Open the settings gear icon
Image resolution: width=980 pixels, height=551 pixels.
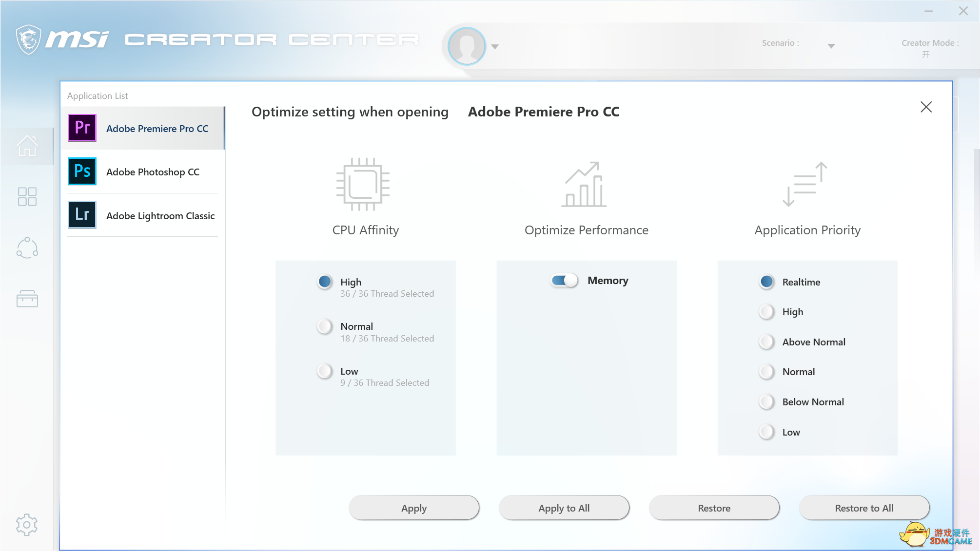pyautogui.click(x=27, y=525)
